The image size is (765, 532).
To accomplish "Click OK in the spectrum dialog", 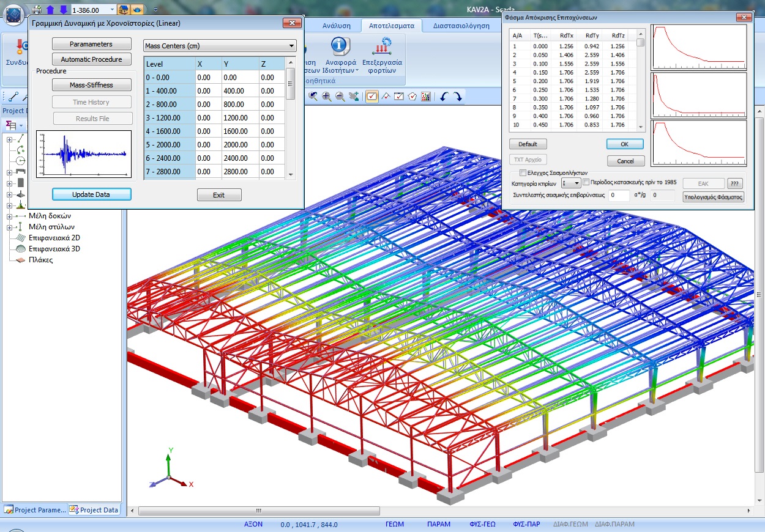I will (625, 144).
